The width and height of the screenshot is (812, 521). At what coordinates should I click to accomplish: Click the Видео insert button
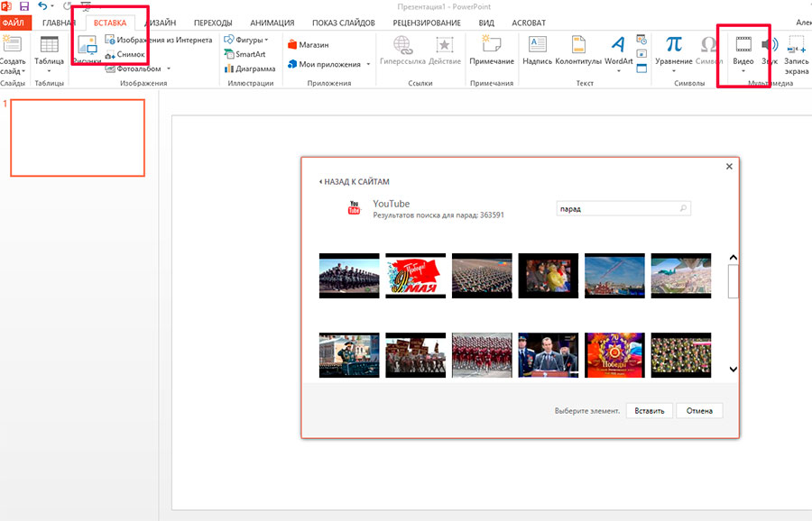pyautogui.click(x=743, y=50)
